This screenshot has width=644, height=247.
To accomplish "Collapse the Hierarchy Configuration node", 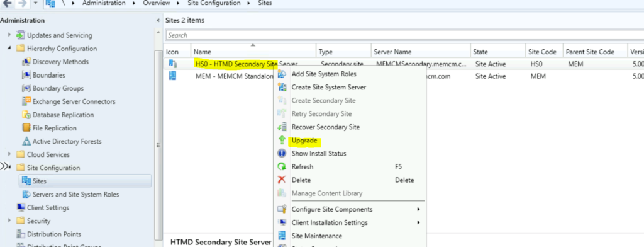I will (x=9, y=49).
